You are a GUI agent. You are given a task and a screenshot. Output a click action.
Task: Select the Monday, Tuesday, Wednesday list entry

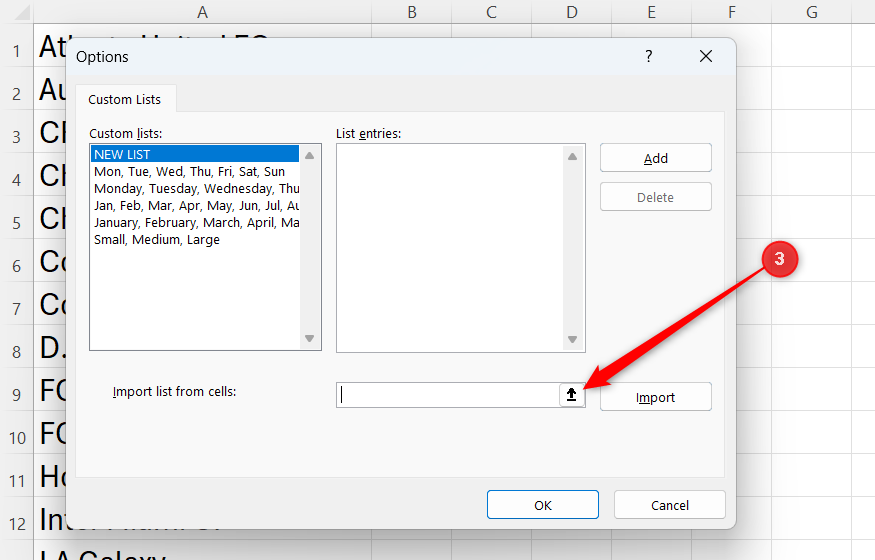tap(195, 189)
